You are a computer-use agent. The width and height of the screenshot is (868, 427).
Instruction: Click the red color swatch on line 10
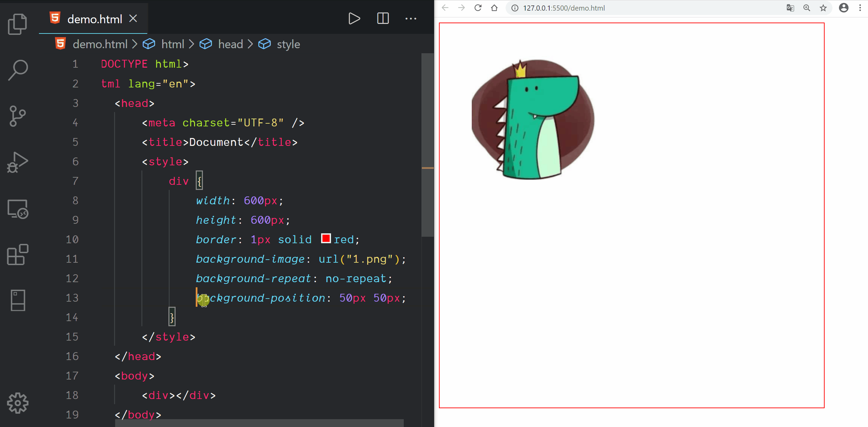(x=326, y=238)
